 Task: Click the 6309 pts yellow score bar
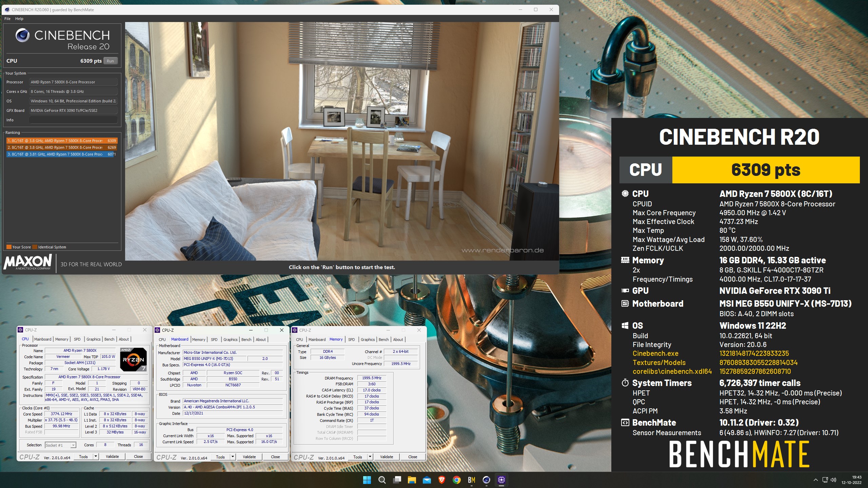point(766,170)
